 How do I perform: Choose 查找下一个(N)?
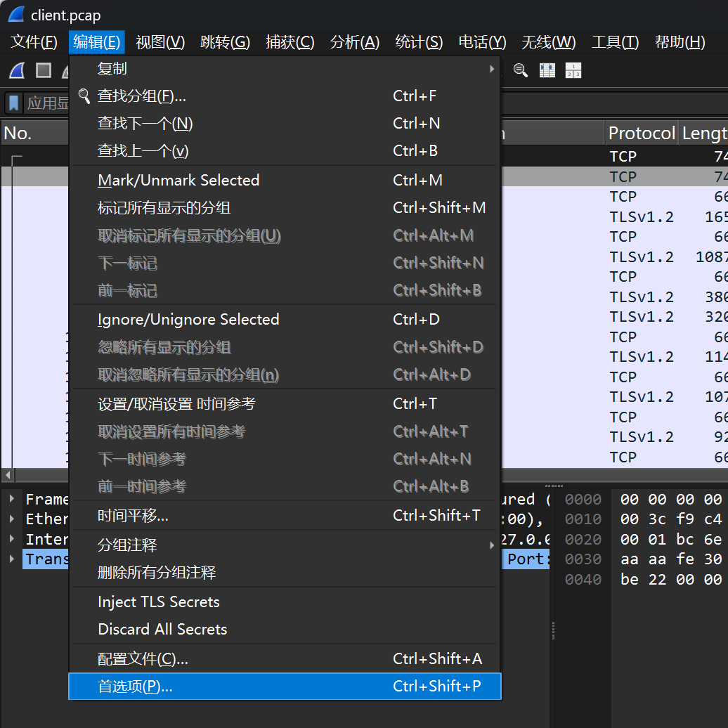point(285,124)
